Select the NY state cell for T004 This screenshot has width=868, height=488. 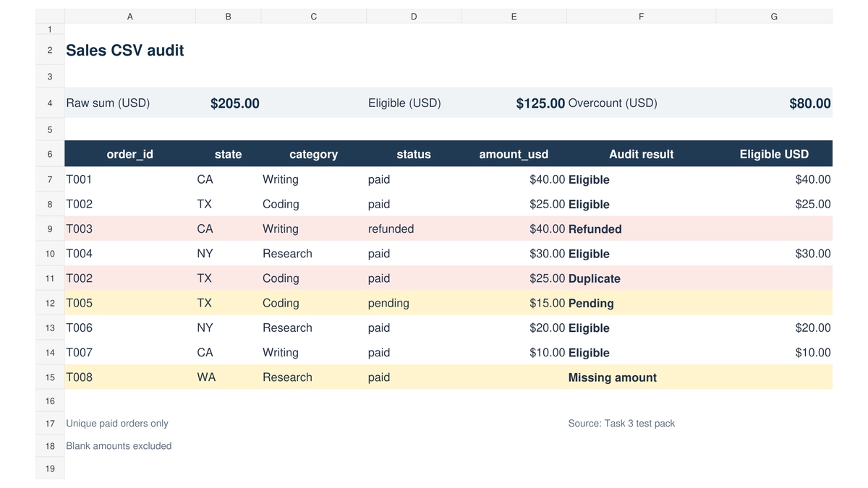(x=228, y=254)
